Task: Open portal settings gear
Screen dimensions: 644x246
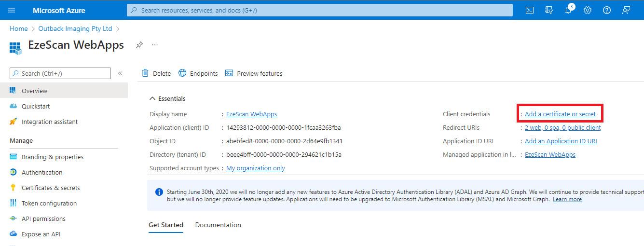Action: coord(587,10)
